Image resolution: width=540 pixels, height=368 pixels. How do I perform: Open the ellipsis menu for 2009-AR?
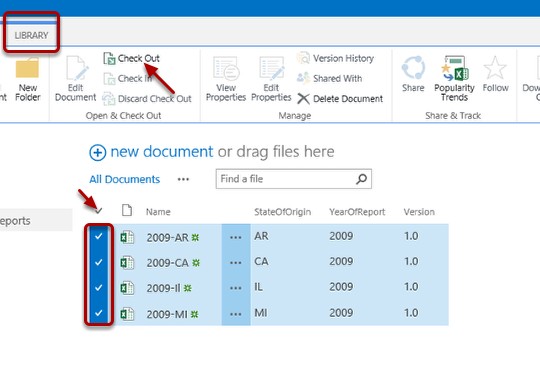click(236, 237)
